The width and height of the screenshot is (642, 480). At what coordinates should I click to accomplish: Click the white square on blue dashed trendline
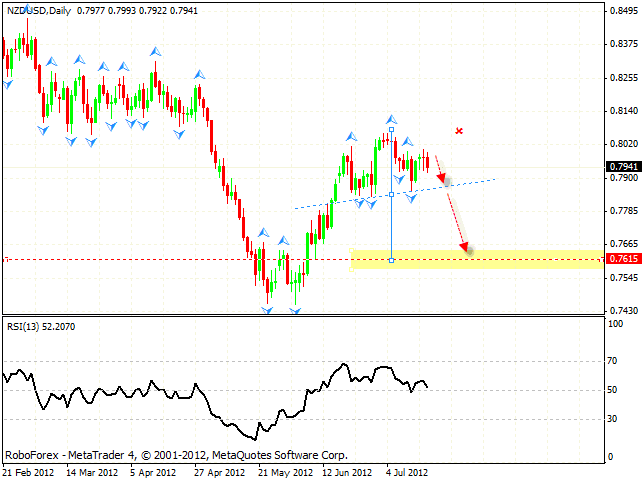[391, 195]
